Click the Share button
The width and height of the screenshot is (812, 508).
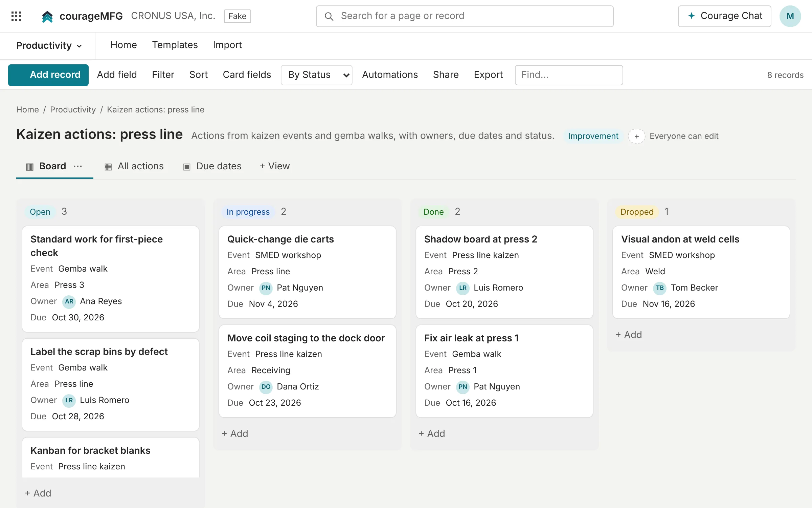point(446,75)
